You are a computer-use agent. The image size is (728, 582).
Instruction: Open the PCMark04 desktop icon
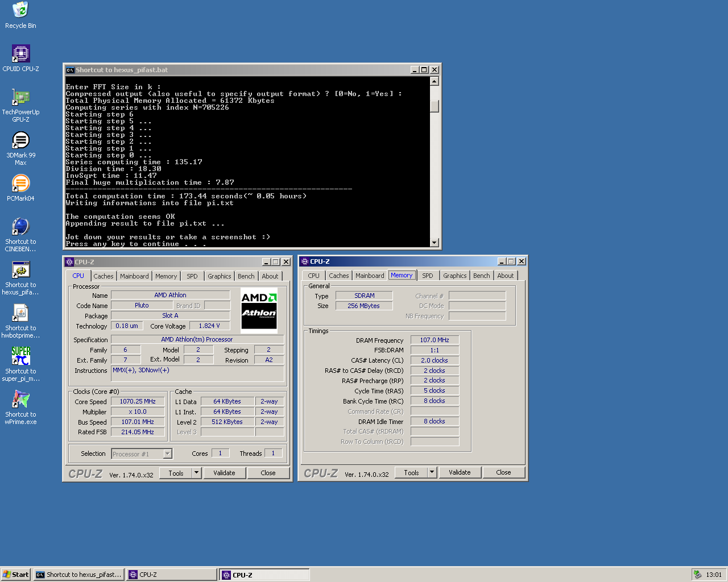pyautogui.click(x=20, y=188)
